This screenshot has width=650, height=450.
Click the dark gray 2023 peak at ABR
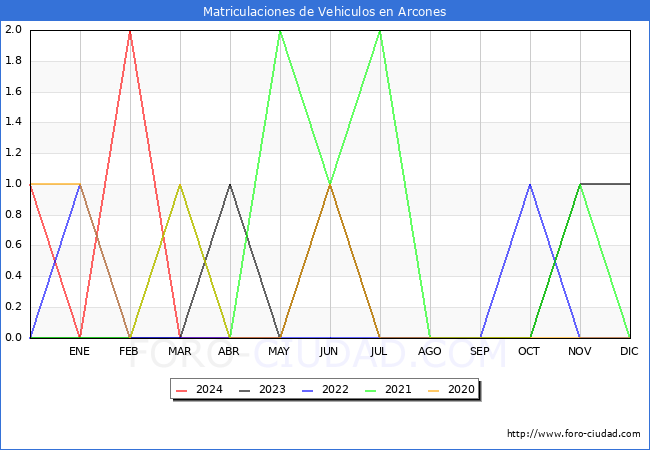coord(230,185)
